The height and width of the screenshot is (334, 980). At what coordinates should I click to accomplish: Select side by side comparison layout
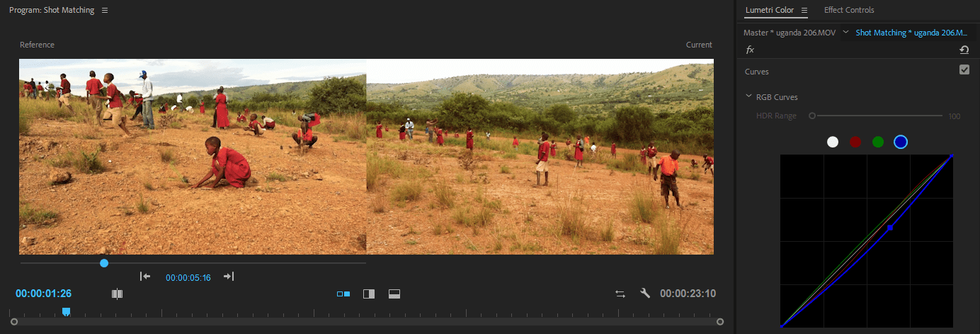pyautogui.click(x=343, y=294)
